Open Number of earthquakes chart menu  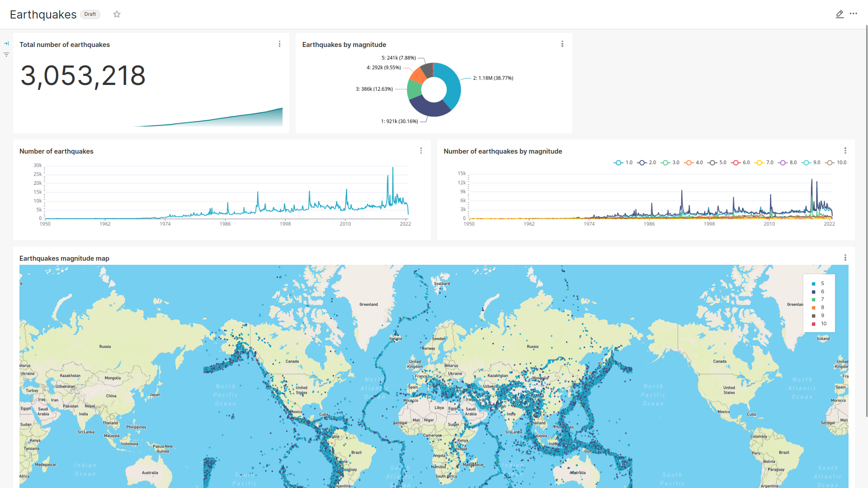pos(421,150)
